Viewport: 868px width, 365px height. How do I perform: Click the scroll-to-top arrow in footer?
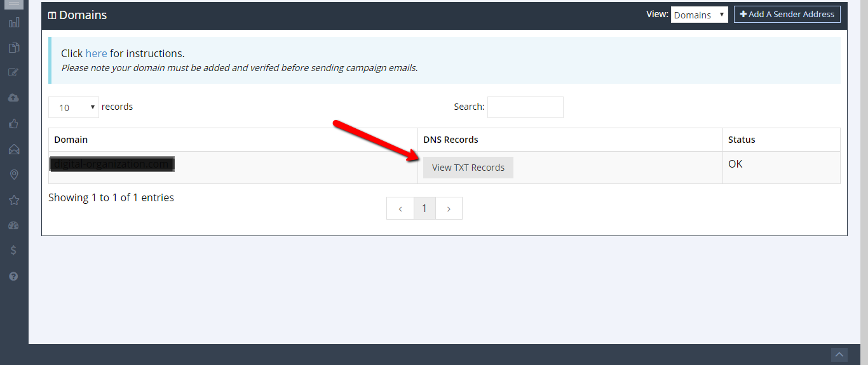pyautogui.click(x=839, y=355)
